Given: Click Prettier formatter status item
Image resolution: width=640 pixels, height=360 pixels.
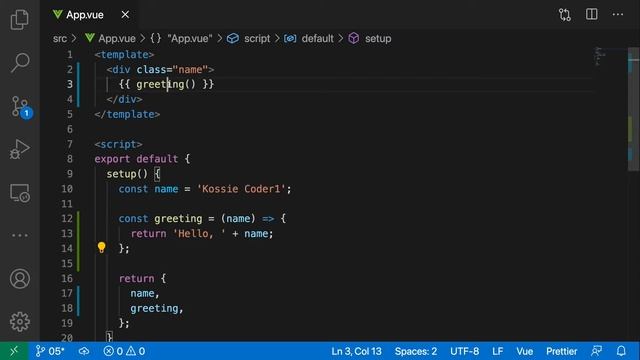Looking at the screenshot, I should (562, 351).
